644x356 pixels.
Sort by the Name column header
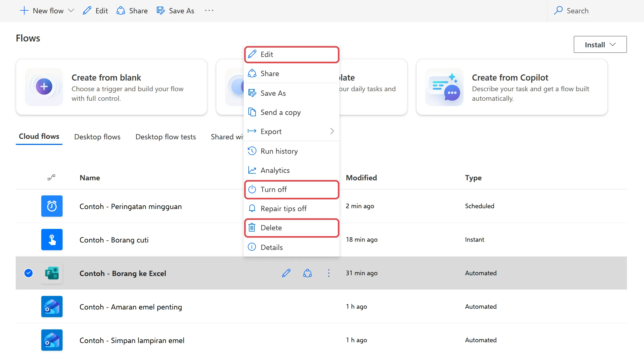pos(90,178)
